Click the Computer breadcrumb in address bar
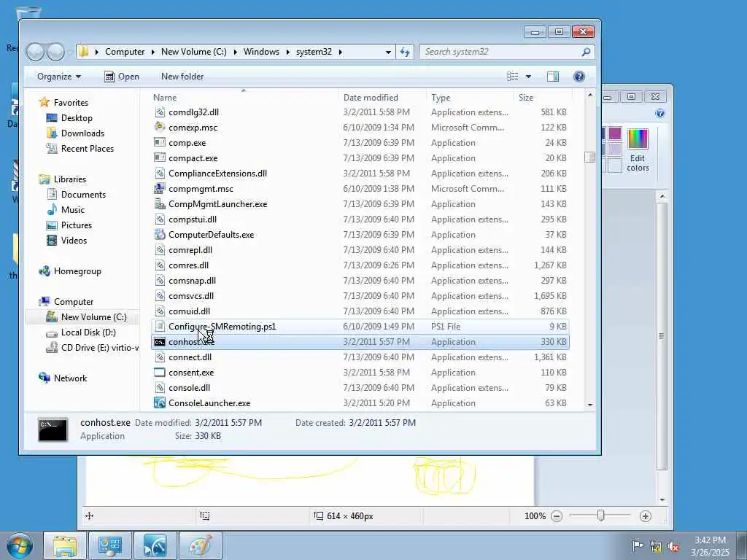747x560 pixels. pos(125,52)
